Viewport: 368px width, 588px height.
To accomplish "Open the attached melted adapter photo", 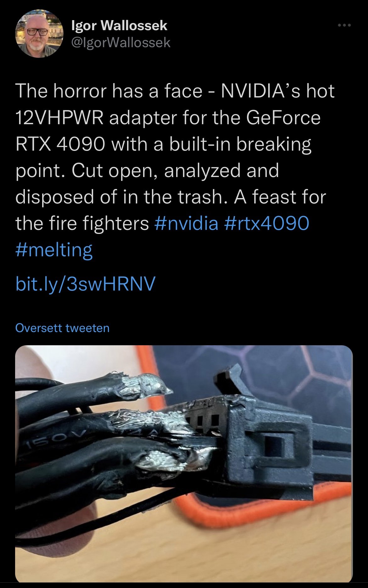I will pos(184,464).
